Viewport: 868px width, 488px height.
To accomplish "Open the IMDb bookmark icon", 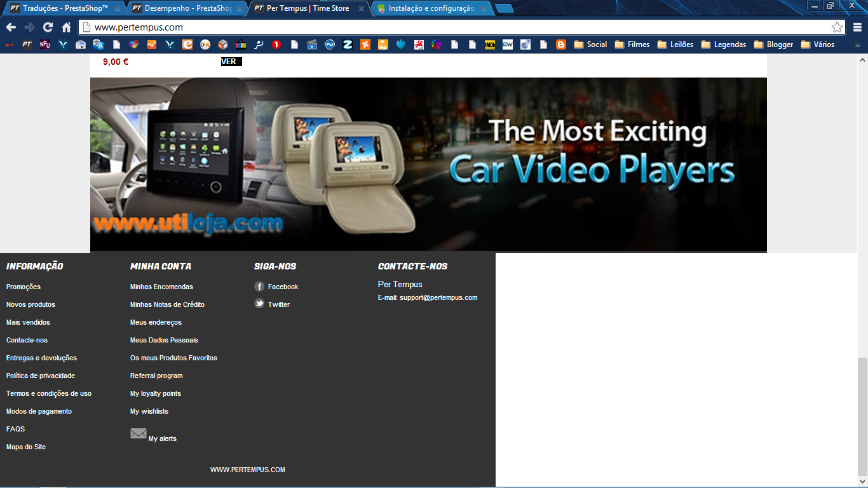I will (x=490, y=44).
